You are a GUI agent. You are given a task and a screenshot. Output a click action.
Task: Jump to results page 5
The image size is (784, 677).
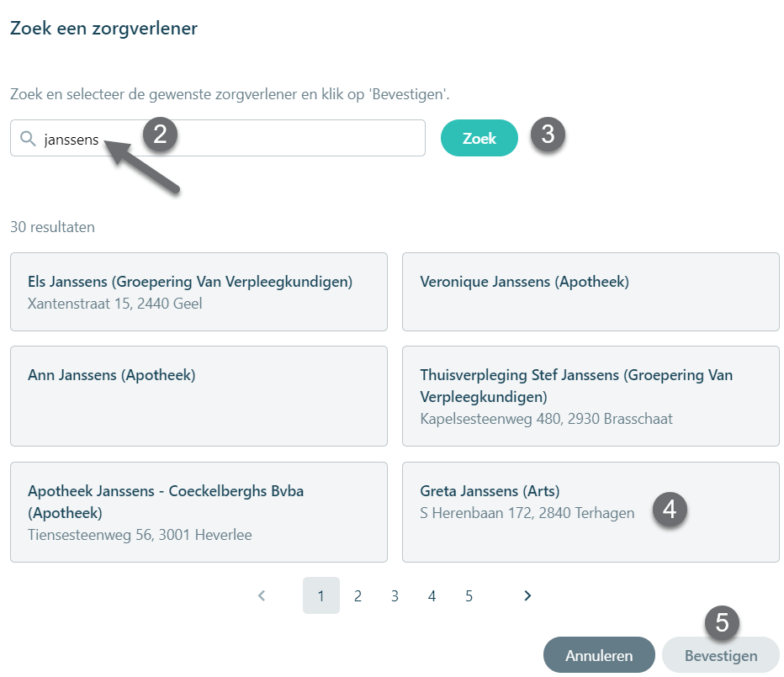point(469,595)
